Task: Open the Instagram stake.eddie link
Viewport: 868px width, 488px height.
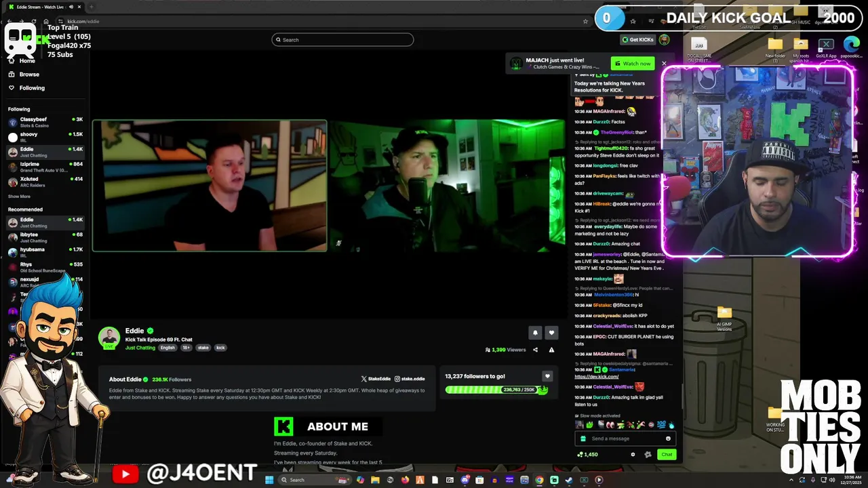Action: (410, 379)
